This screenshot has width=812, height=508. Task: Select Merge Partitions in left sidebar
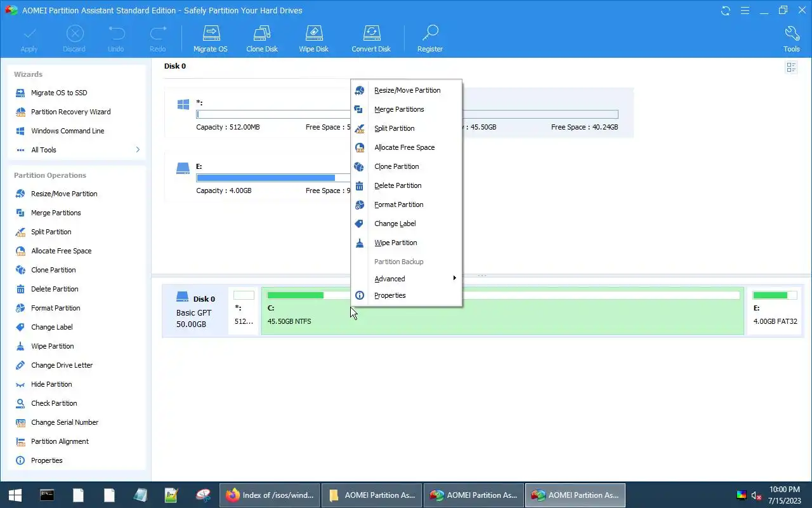(x=56, y=213)
